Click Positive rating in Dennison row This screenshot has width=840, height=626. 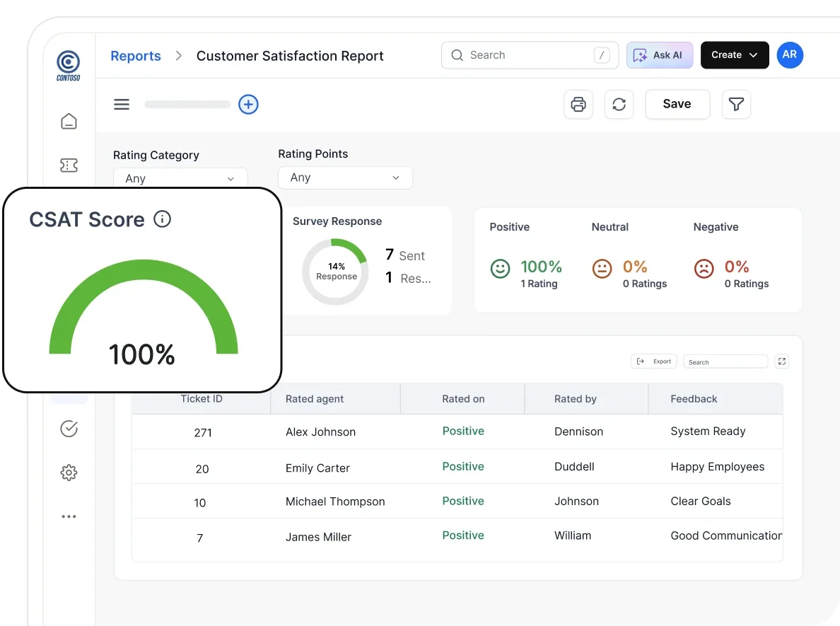pyautogui.click(x=463, y=431)
